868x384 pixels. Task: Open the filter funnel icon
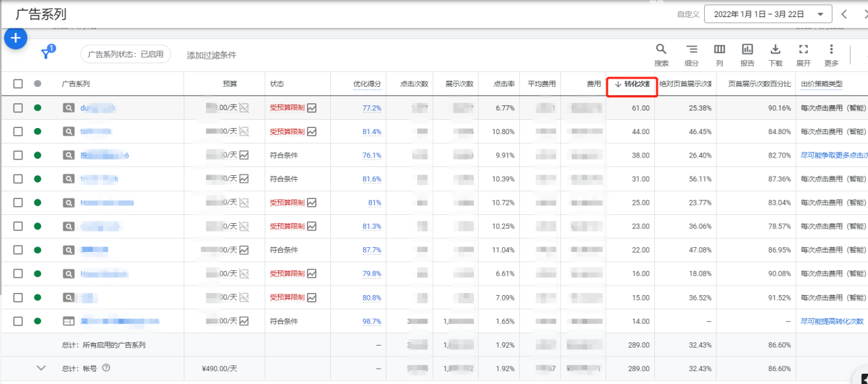(x=46, y=54)
